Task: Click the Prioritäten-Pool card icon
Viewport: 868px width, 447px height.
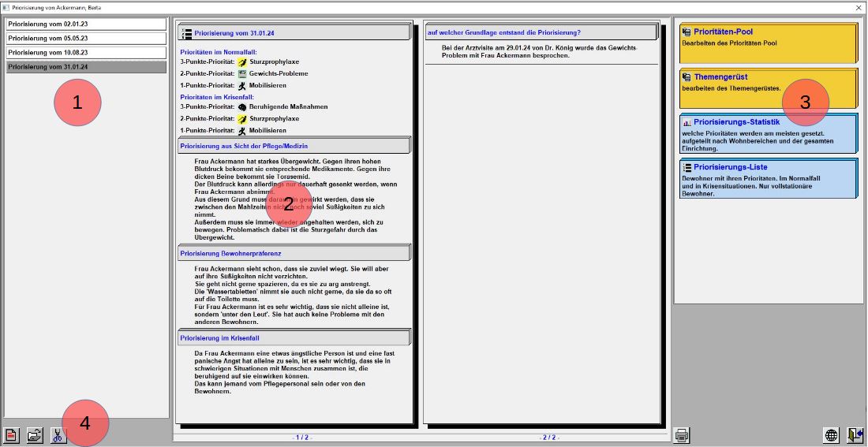Action: [x=687, y=32]
